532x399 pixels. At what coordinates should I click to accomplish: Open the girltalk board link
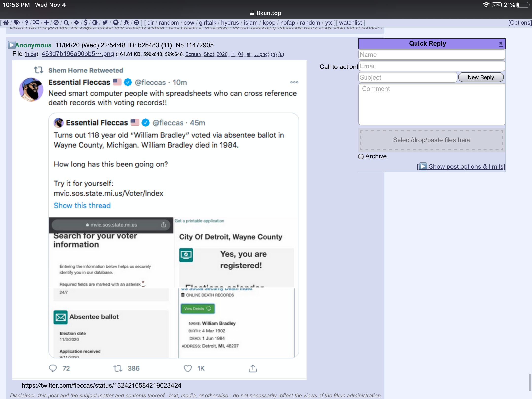pos(208,23)
